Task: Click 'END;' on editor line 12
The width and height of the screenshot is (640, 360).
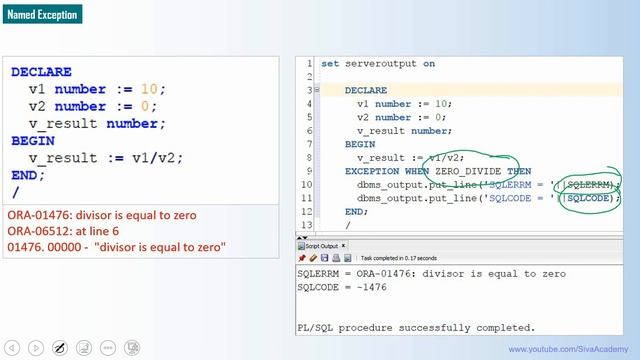Action: pyautogui.click(x=356, y=212)
